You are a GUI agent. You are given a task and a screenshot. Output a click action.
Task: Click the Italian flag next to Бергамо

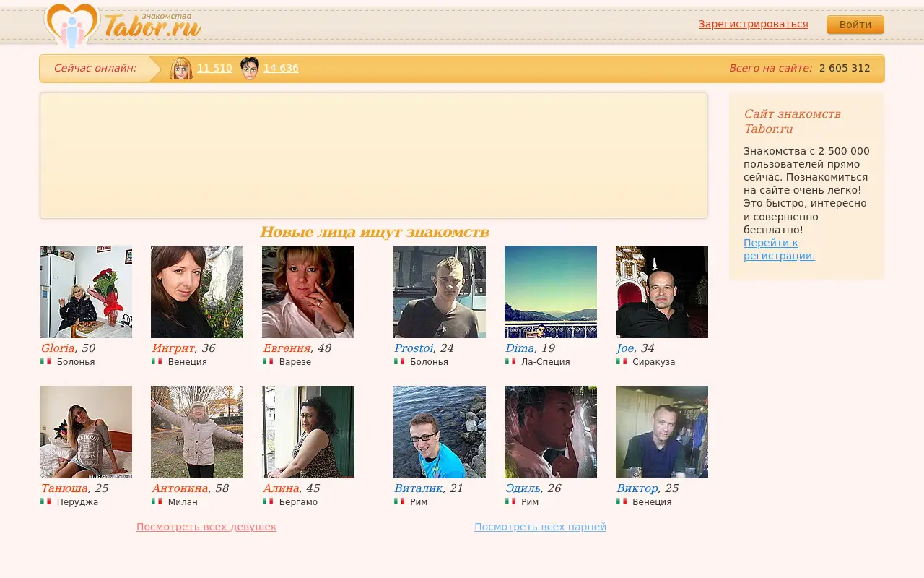[x=268, y=501]
